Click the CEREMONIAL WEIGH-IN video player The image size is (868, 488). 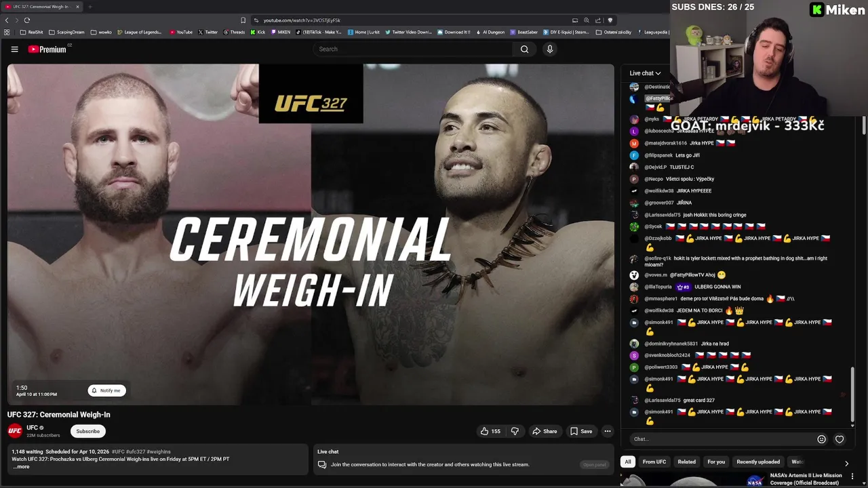[x=311, y=235]
